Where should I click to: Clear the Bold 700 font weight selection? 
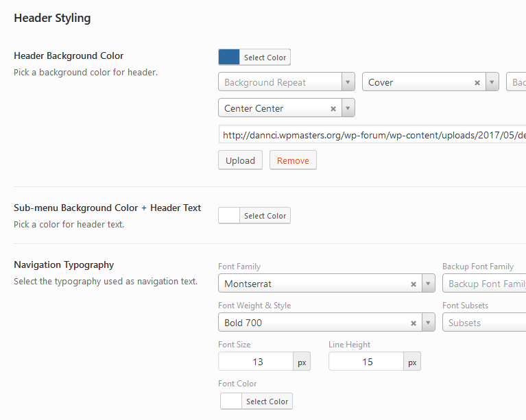414,323
